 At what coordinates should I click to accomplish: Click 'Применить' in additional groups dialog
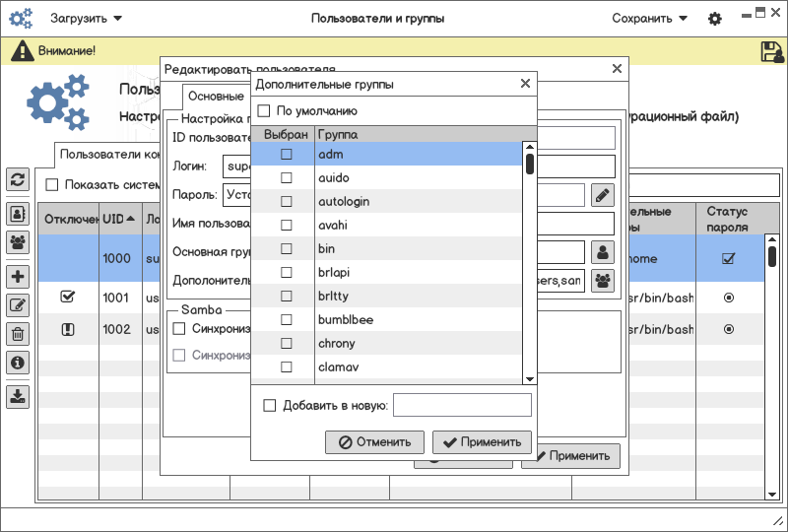[483, 442]
